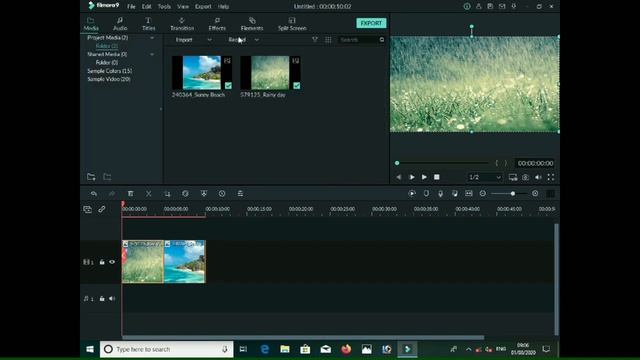Step back one frame in preview

coord(399,177)
